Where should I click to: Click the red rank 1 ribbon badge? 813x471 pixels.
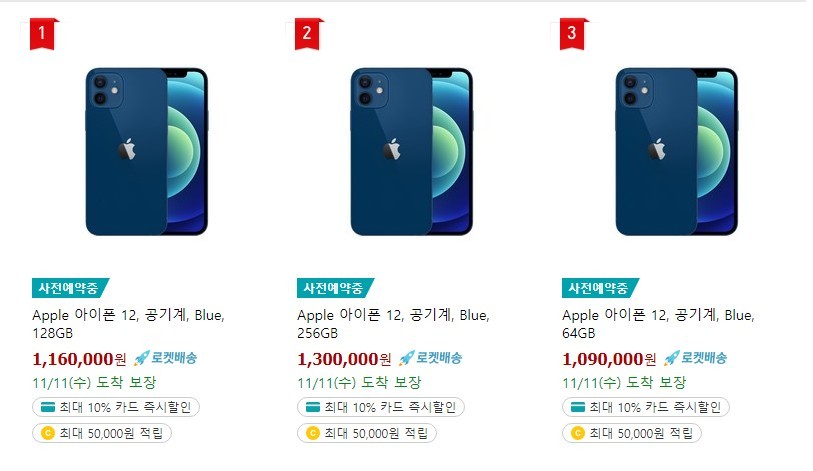click(x=43, y=34)
